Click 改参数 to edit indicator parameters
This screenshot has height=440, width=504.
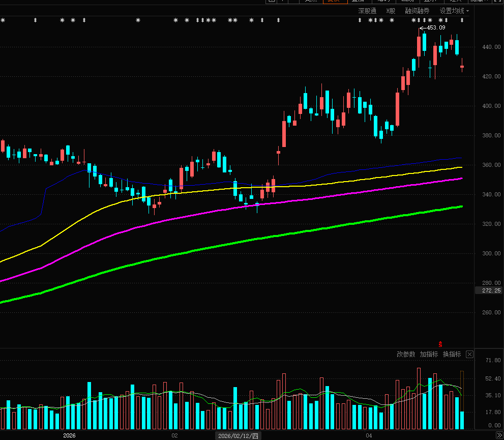click(x=406, y=354)
